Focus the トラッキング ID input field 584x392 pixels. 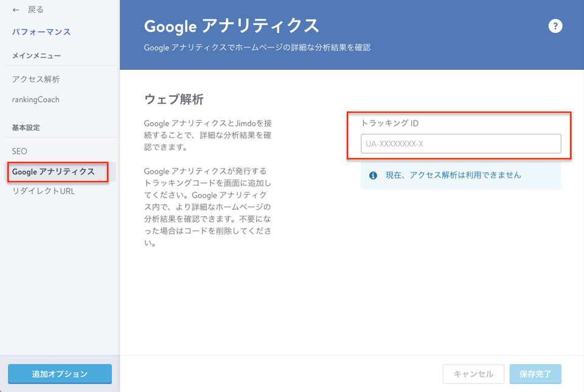[x=461, y=143]
